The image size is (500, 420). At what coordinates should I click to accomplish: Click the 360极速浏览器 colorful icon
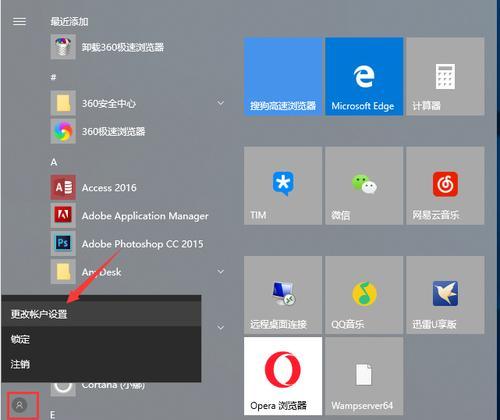click(x=63, y=131)
